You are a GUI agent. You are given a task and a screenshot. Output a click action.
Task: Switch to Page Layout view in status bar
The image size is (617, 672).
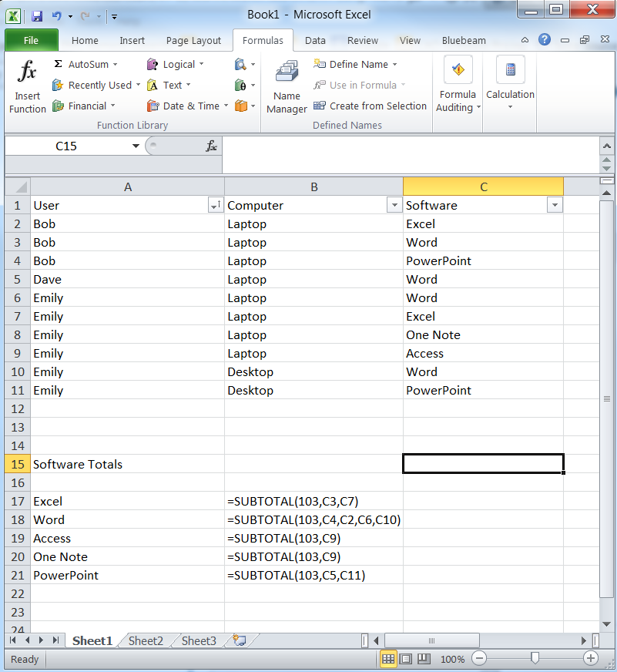point(405,659)
